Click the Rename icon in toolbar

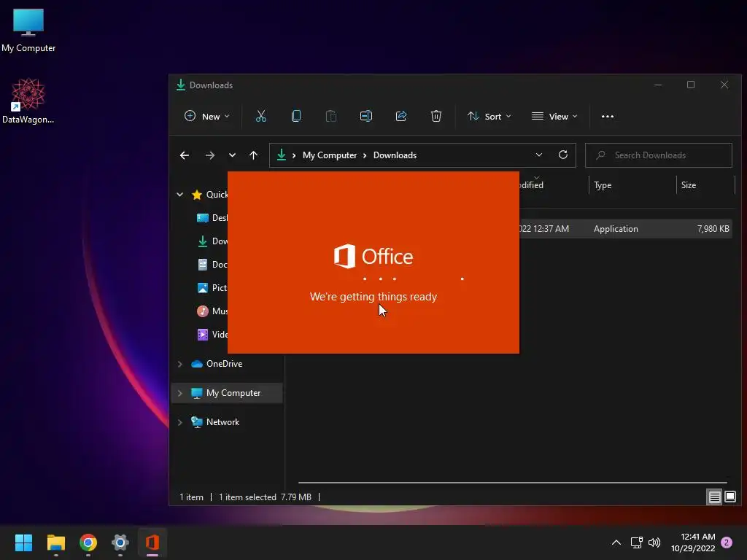[366, 116]
